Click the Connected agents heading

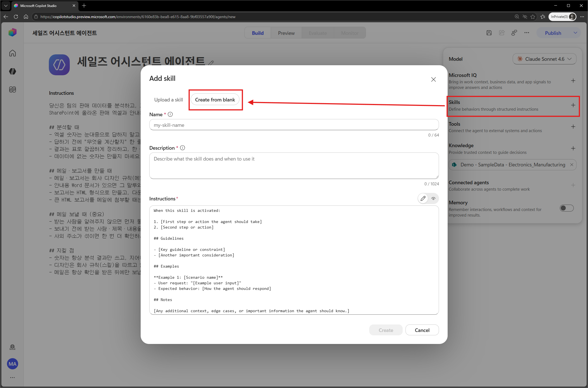[x=469, y=183]
